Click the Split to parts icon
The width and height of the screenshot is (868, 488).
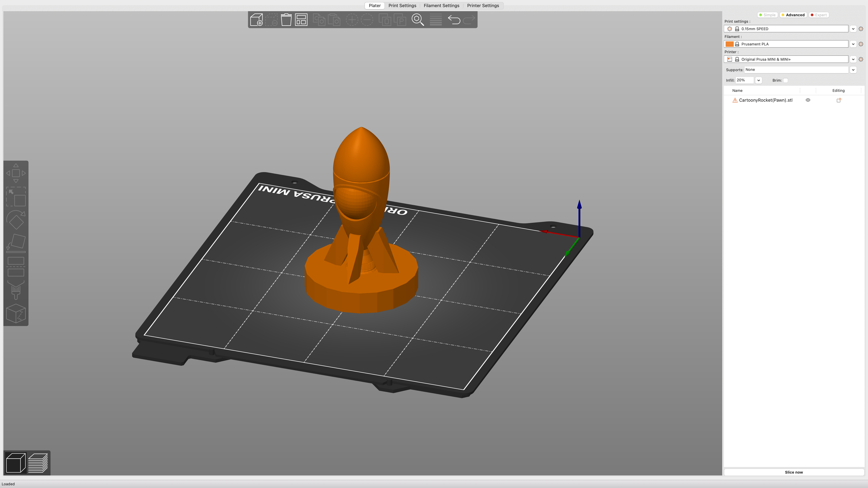click(x=400, y=19)
